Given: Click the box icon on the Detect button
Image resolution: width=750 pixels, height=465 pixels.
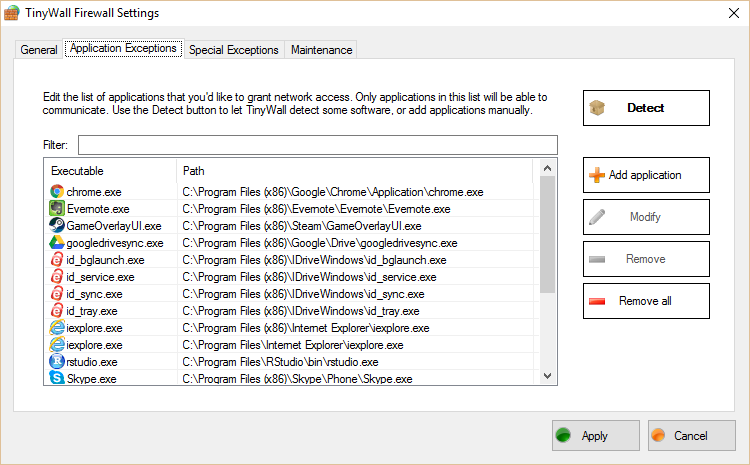Looking at the screenshot, I should pos(597,108).
